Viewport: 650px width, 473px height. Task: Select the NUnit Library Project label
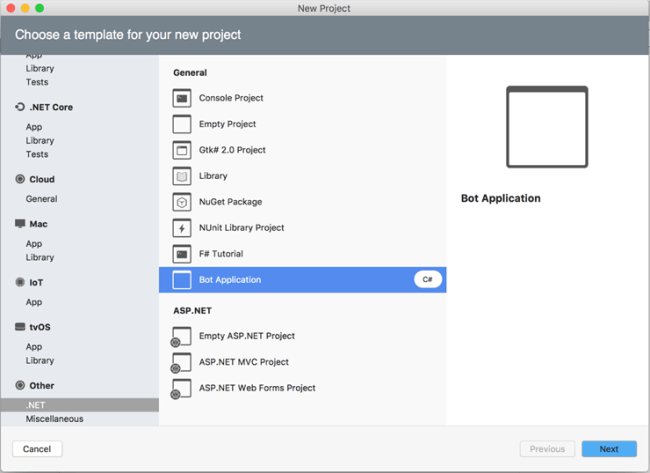241,228
